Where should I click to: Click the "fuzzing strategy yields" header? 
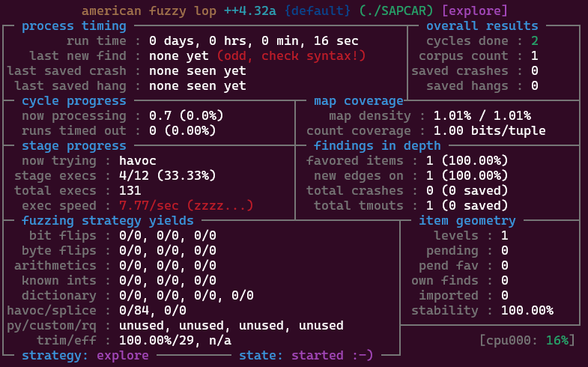107,221
